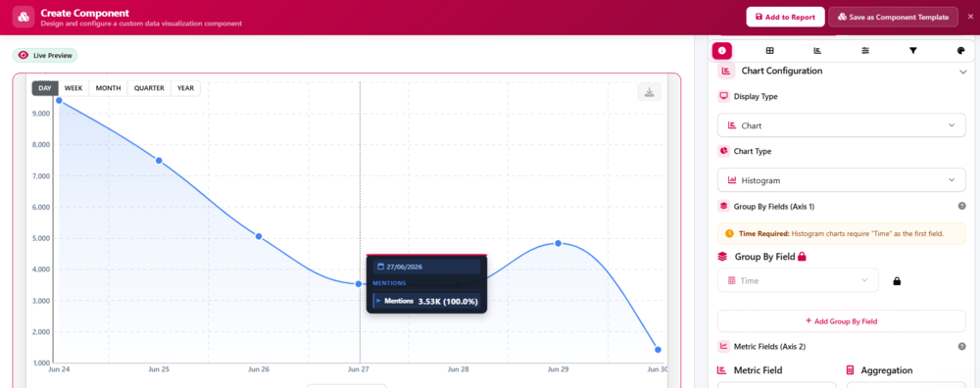Screen dimensions: 980x388
Task: Click help icon next to Metric Fields
Action: [962, 346]
